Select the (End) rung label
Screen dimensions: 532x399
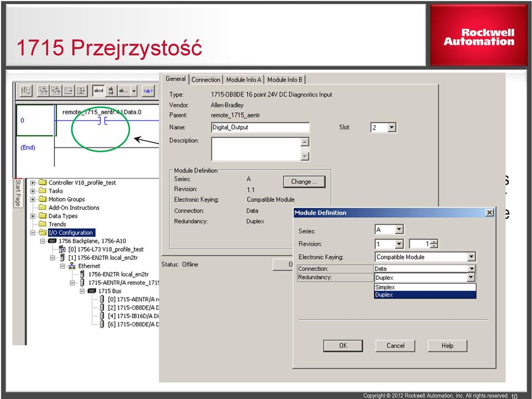(x=28, y=147)
